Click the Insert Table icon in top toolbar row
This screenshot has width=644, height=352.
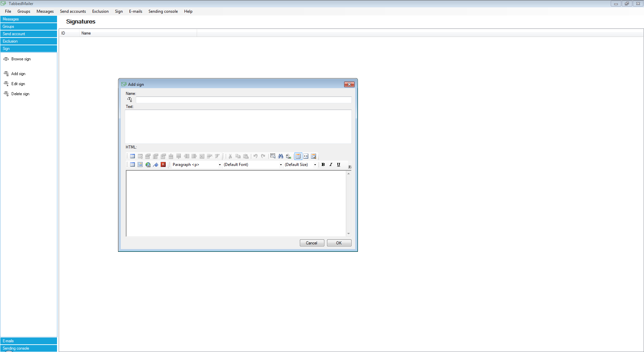pos(132,156)
